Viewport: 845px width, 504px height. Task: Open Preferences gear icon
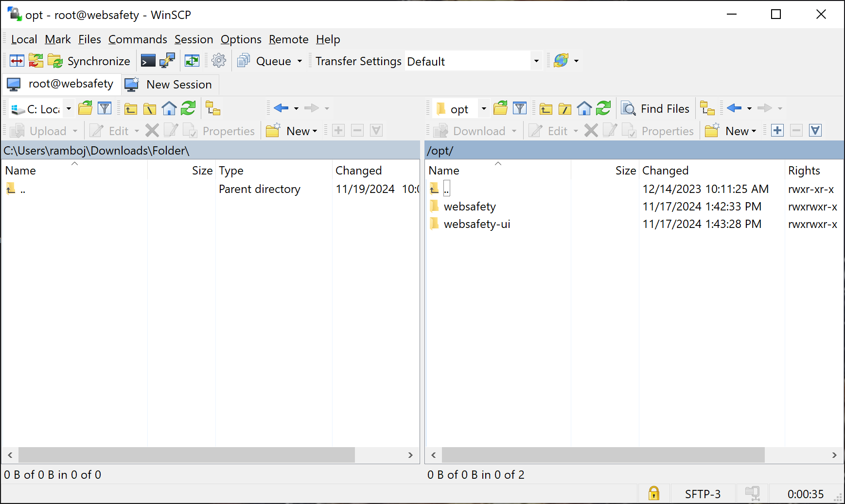click(219, 61)
